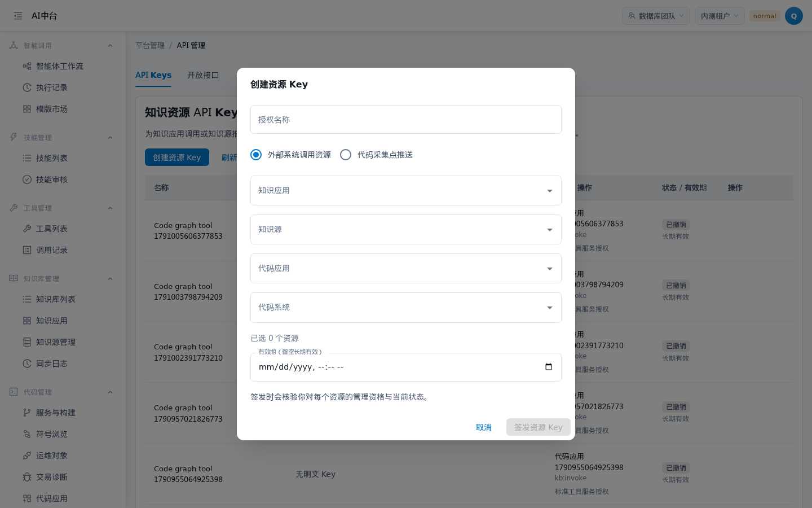The width and height of the screenshot is (812, 508).
Task: Click the 状态 / 有效期 column header
Action: [x=684, y=187]
